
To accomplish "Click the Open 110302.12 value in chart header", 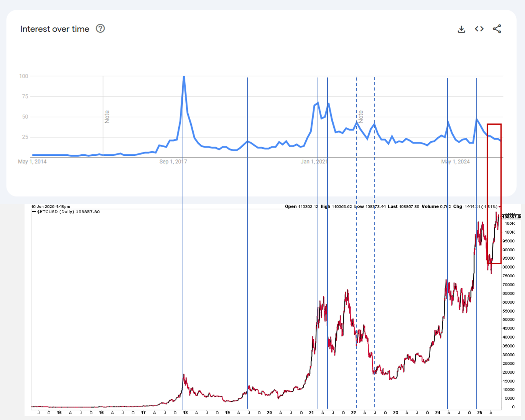I will 301,206.
